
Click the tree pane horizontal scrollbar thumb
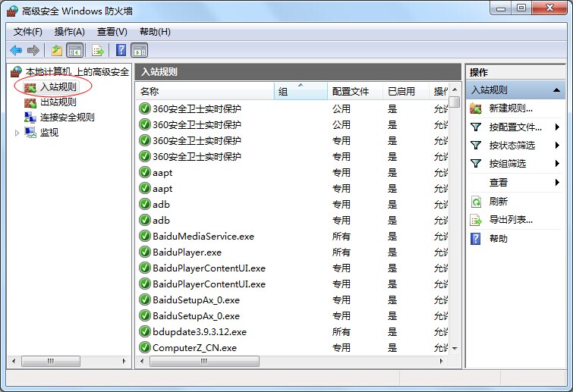[51, 362]
